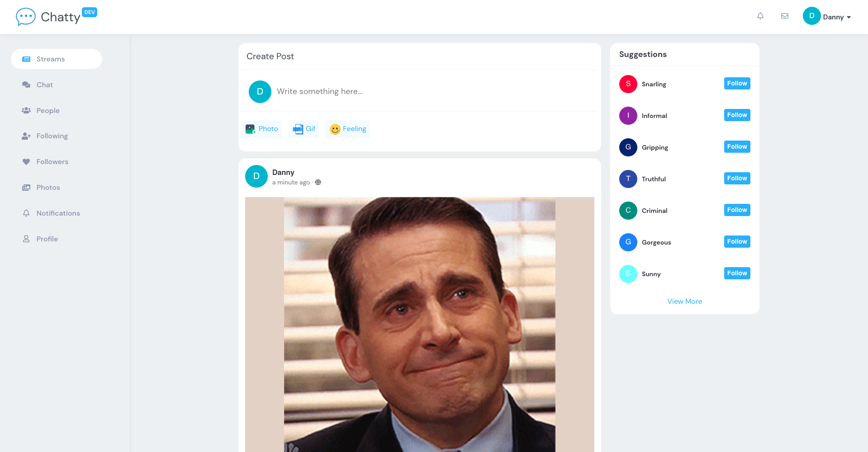The width and height of the screenshot is (868, 452).
Task: Follow the user Gorgeous
Action: point(737,242)
